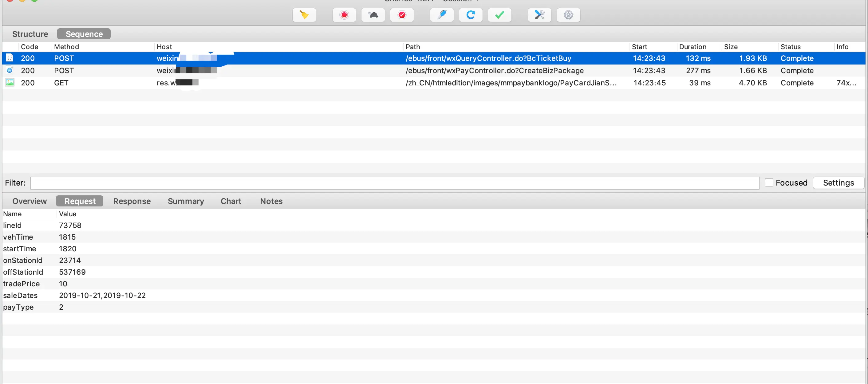The height and width of the screenshot is (384, 868).
Task: Focus the Filter text field
Action: pyautogui.click(x=395, y=183)
